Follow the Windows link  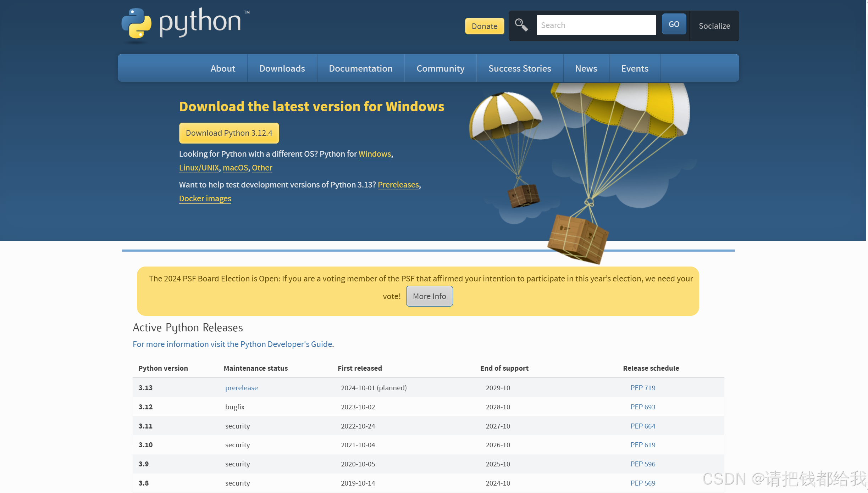375,154
